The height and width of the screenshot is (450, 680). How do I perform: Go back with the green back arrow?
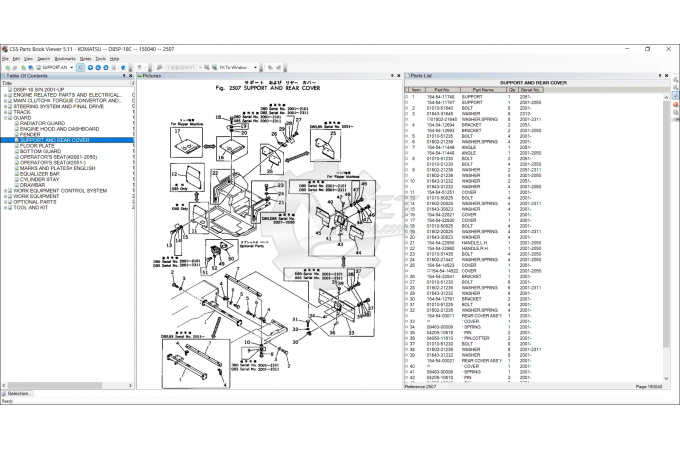tap(7, 68)
